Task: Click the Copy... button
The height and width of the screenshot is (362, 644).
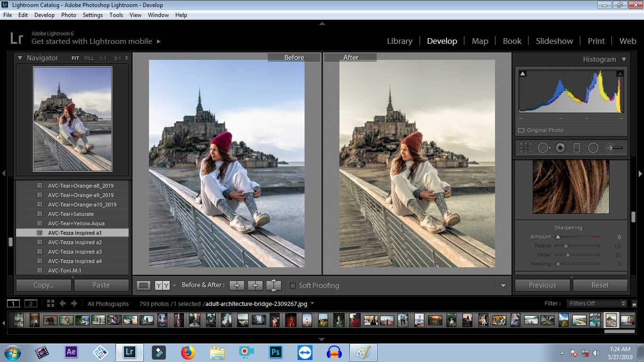Action: click(x=44, y=285)
